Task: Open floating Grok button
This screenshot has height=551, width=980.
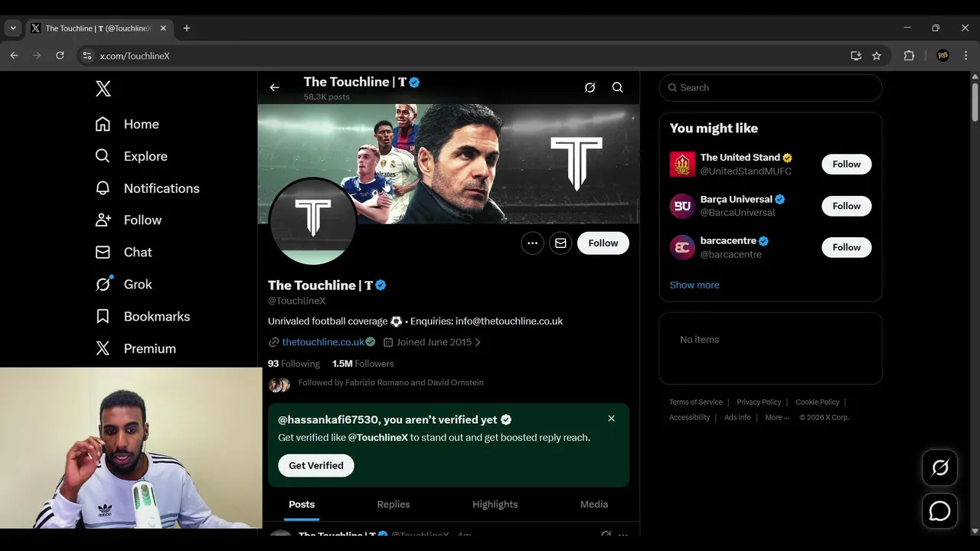Action: pos(939,468)
